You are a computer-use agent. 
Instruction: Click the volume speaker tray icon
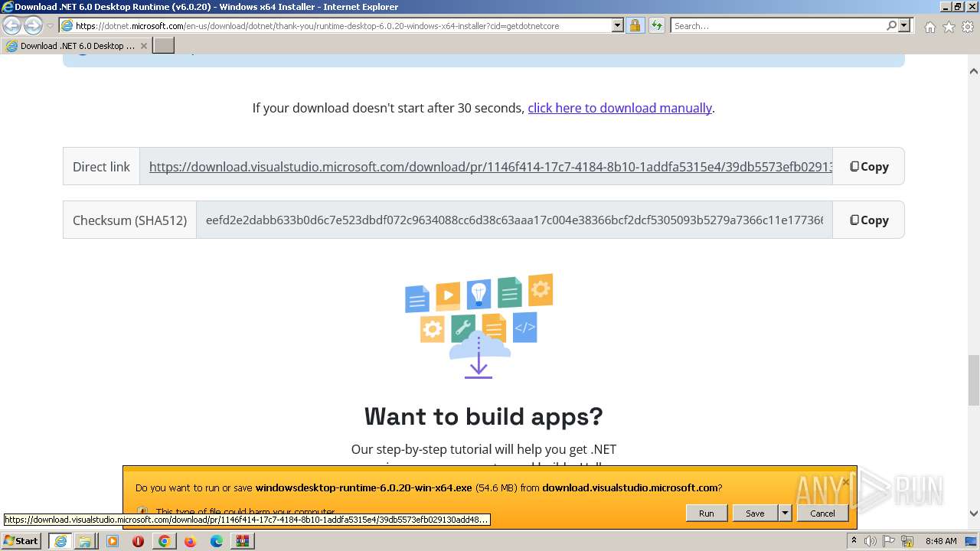(x=871, y=541)
